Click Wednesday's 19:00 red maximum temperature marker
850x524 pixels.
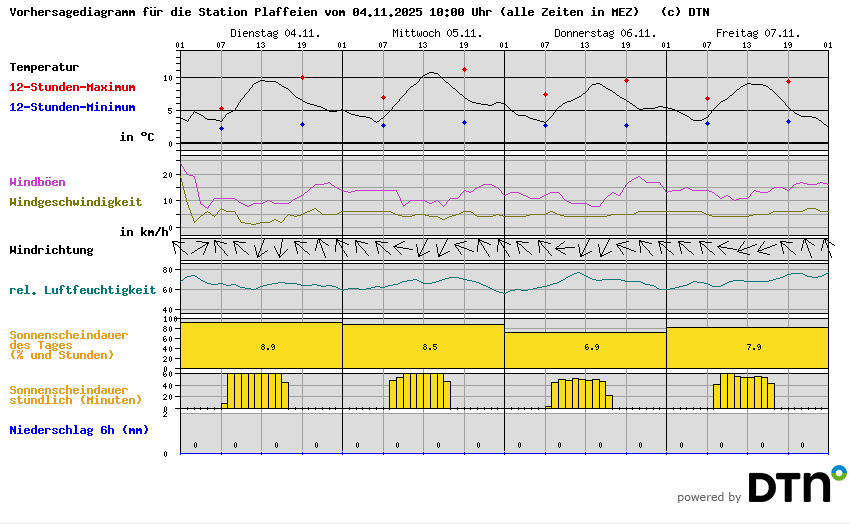(464, 70)
